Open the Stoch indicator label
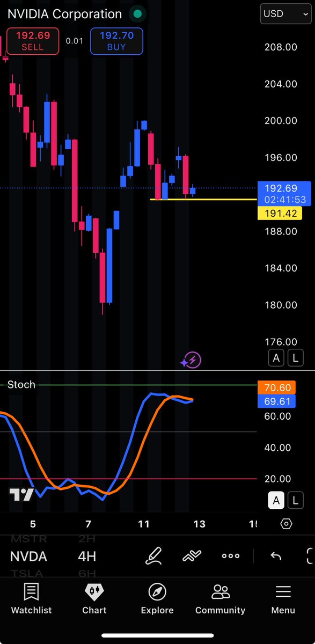This screenshot has height=644, width=315. click(x=21, y=385)
